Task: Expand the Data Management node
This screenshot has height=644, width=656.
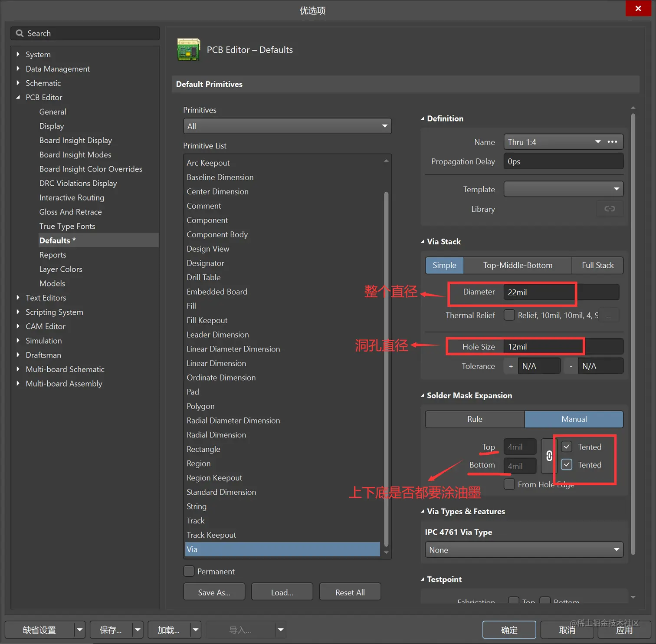Action: [18, 69]
